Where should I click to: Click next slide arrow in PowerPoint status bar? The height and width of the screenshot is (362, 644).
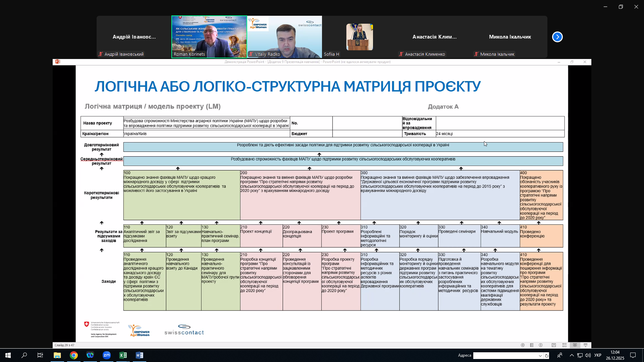(x=541, y=345)
